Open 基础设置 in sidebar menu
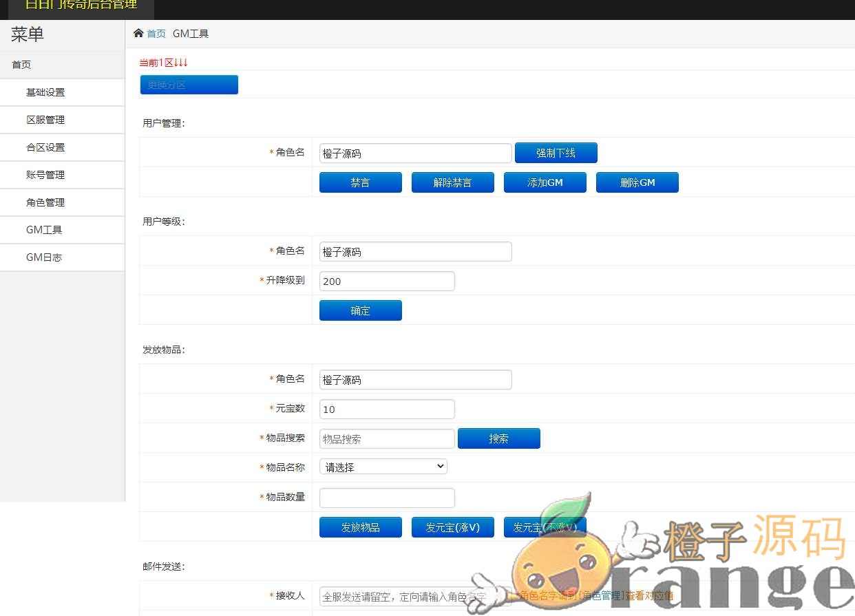 click(45, 92)
